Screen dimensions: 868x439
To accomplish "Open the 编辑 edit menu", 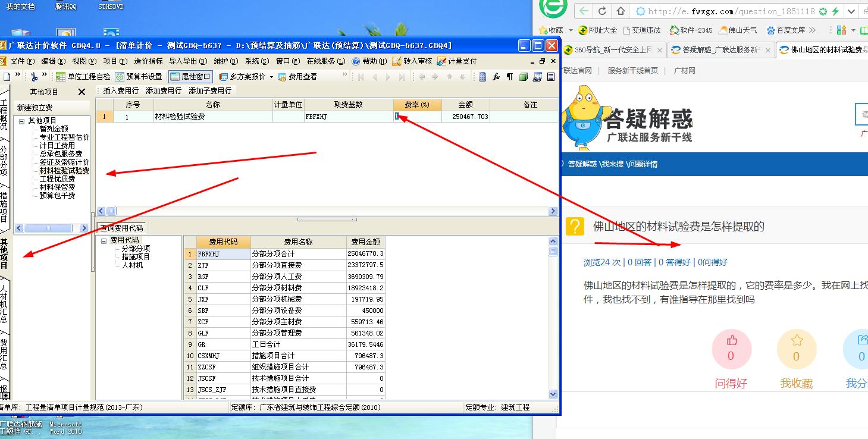I will pos(53,61).
